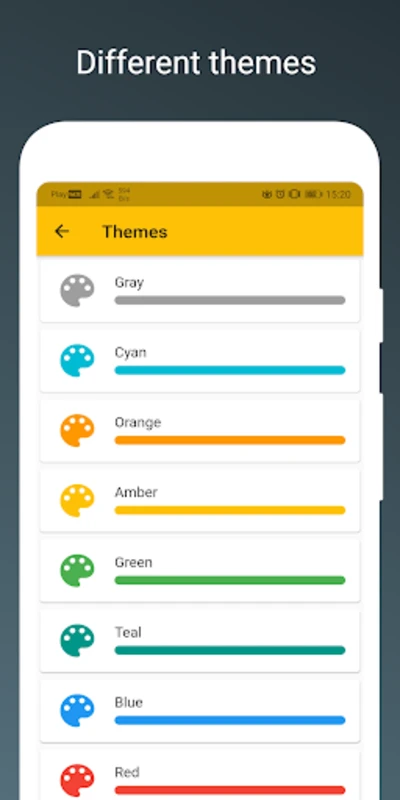Image resolution: width=400 pixels, height=800 pixels.
Task: Choose the Amber theme label
Action: pos(136,492)
